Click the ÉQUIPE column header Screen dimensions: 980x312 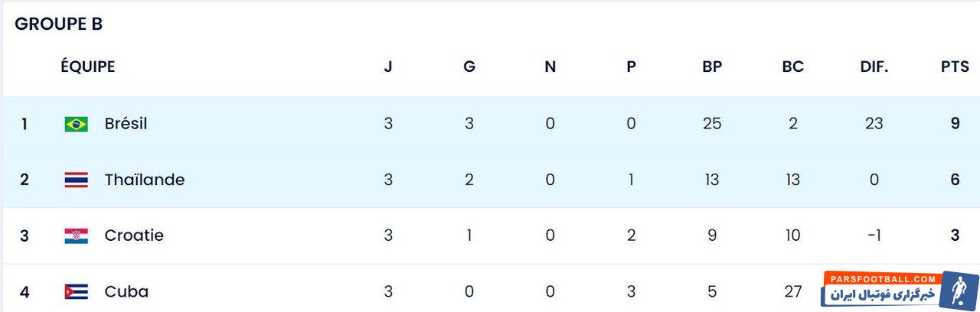tap(87, 67)
